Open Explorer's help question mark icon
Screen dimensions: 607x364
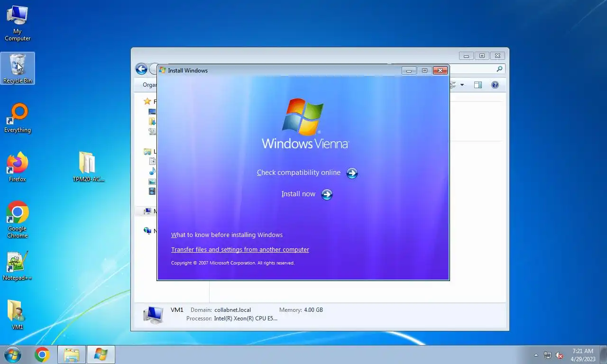[495, 85]
